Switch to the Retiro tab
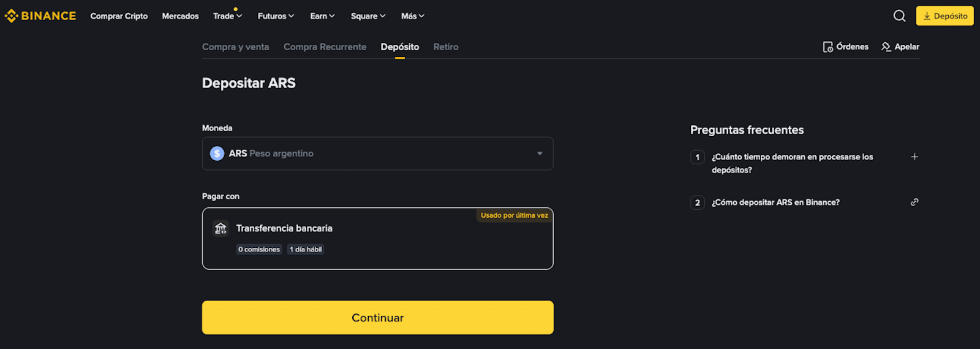980x349 pixels. [446, 47]
